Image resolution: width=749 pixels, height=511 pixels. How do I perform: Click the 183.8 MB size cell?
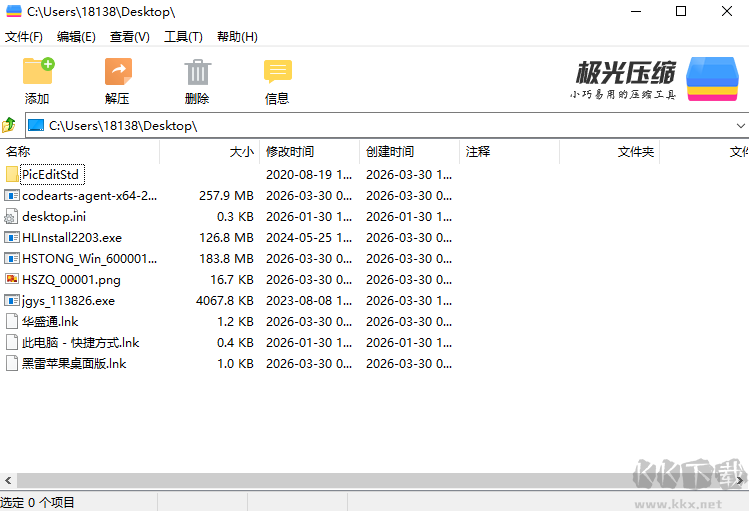(226, 258)
